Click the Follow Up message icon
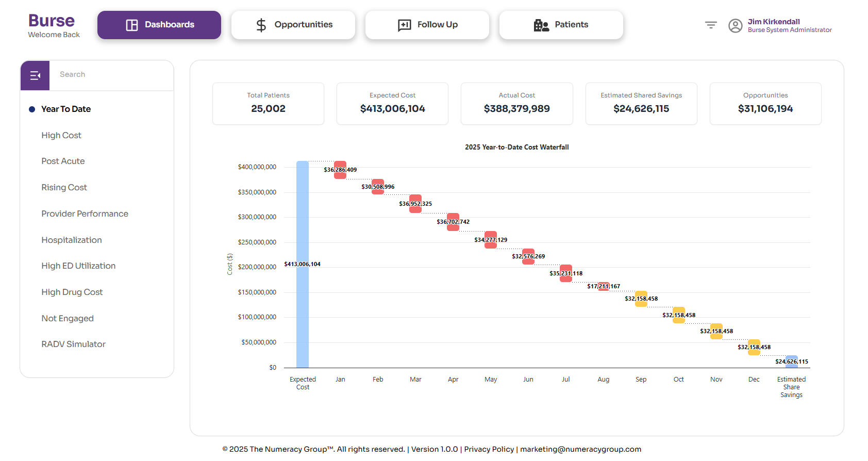The height and width of the screenshot is (461, 868). coord(405,25)
